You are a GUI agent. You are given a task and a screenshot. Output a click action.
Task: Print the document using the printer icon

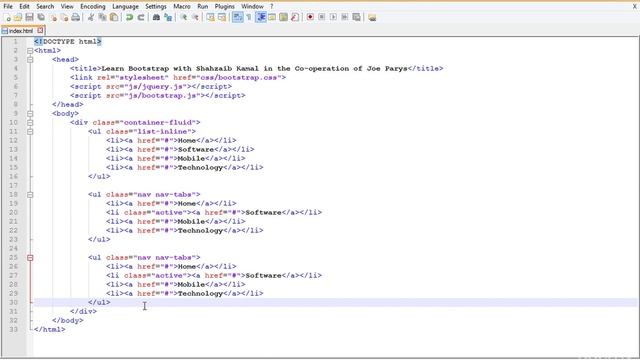pyautogui.click(x=76, y=17)
